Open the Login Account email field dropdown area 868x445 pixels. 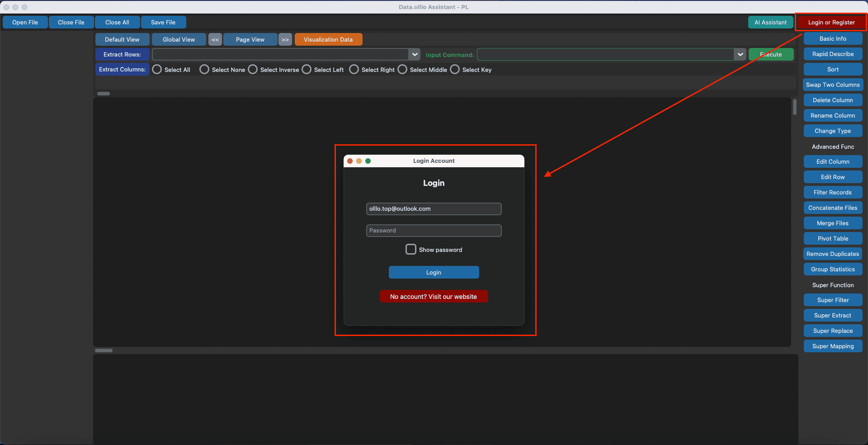pos(433,208)
